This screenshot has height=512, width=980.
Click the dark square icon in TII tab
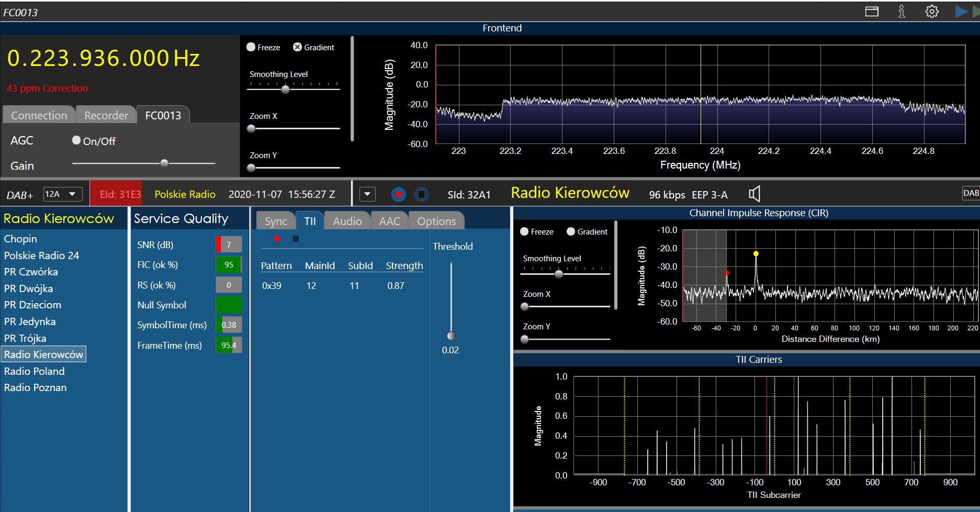click(x=296, y=239)
